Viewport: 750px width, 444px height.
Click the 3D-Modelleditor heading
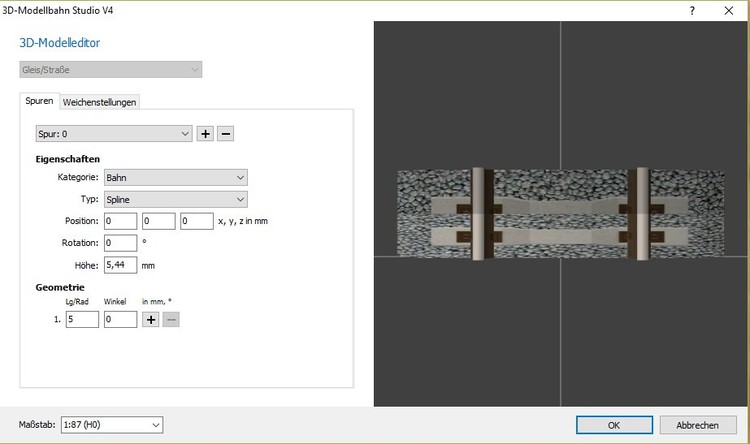coord(60,43)
